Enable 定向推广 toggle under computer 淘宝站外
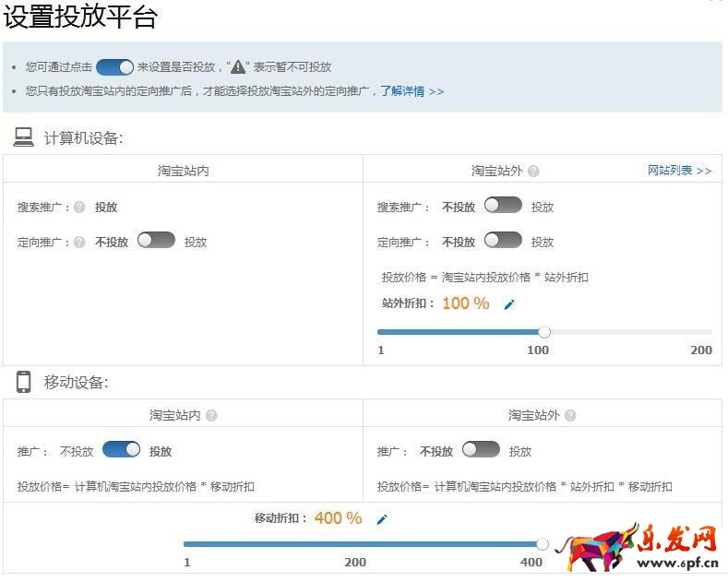This screenshot has width=728, height=582. (503, 241)
